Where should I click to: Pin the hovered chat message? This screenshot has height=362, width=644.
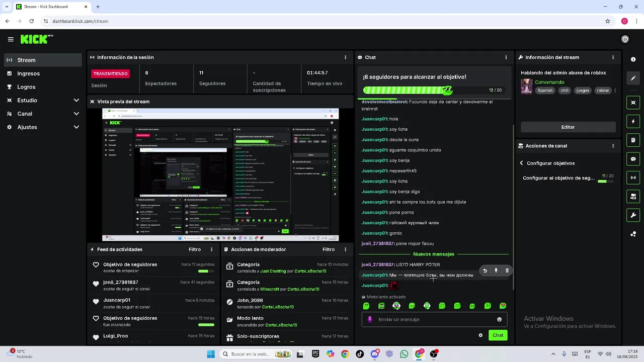click(496, 270)
